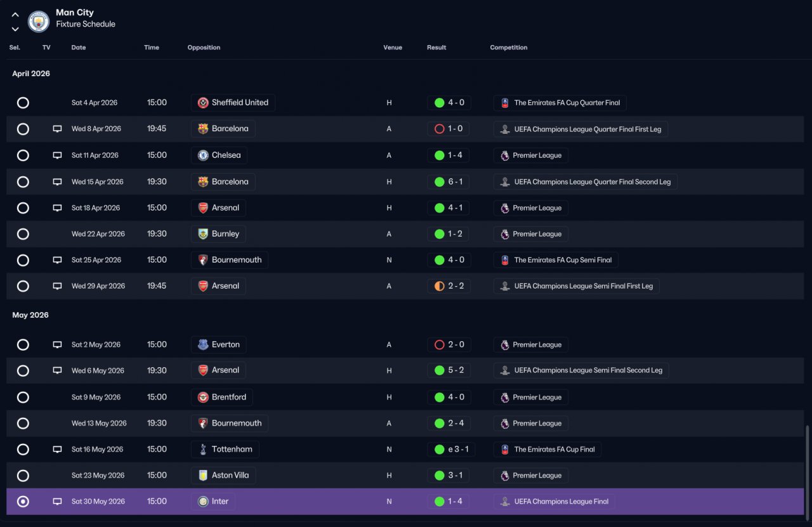Open the 6 - 1 result against Barcelona

point(449,182)
